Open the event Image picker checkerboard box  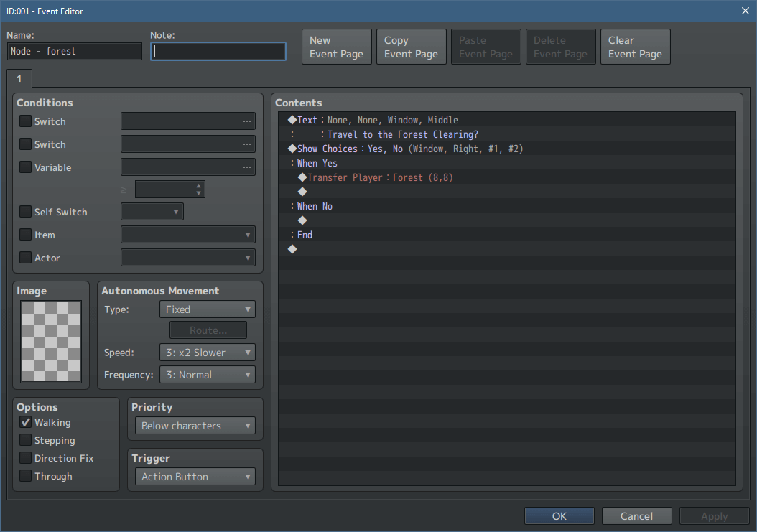pos(50,341)
